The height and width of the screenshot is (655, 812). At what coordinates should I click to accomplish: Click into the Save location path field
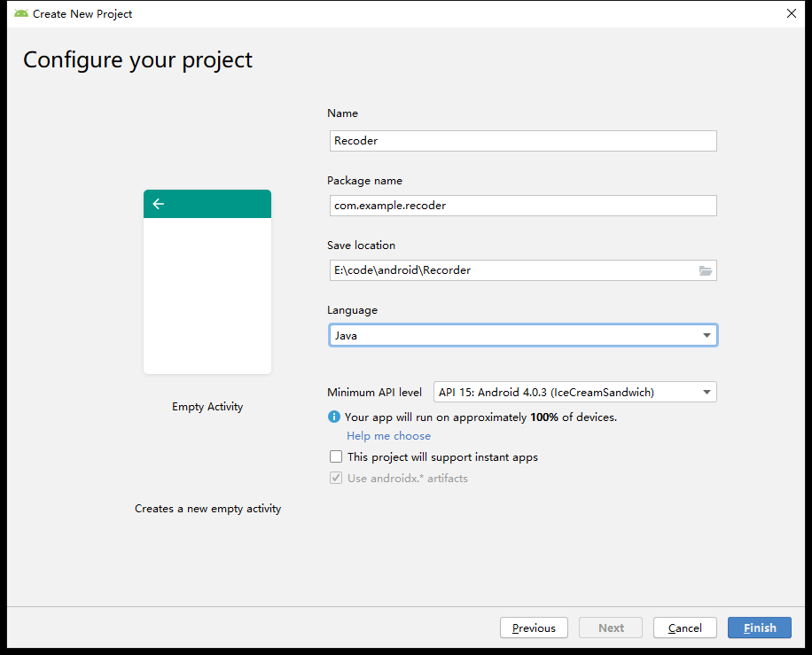[x=510, y=270]
